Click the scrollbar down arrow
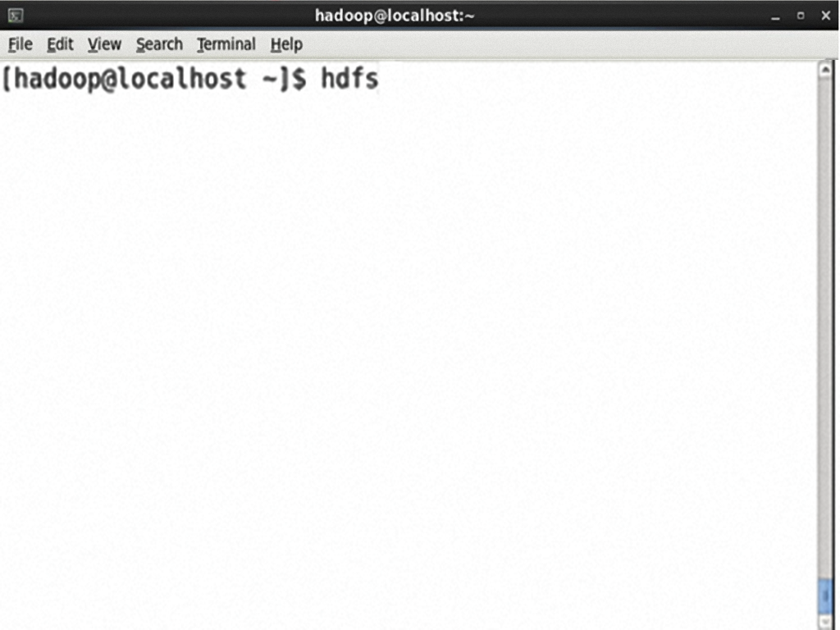This screenshot has height=630, width=840. pyautogui.click(x=825, y=622)
